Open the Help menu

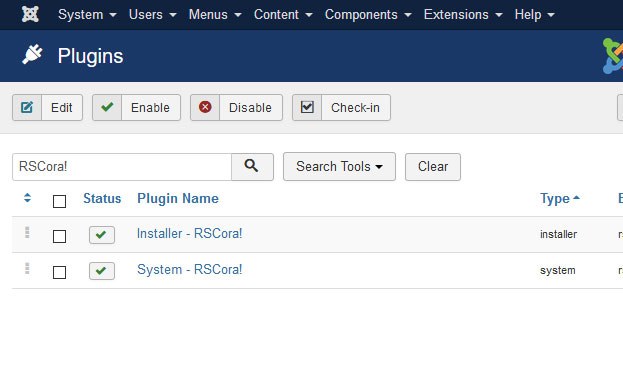[x=534, y=15]
